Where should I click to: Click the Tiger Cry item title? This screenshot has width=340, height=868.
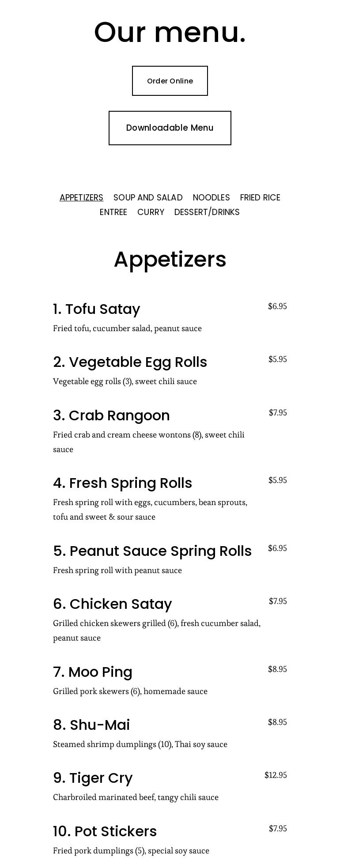click(93, 778)
